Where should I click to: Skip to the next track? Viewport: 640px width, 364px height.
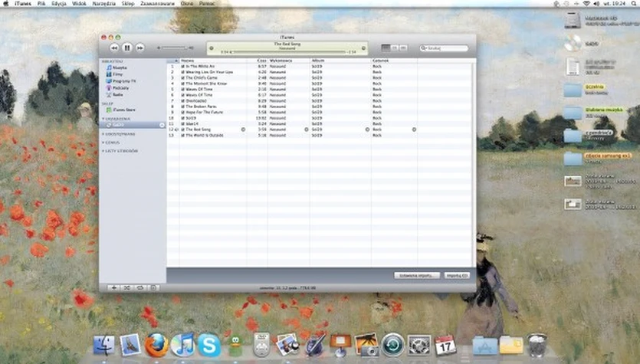(140, 48)
